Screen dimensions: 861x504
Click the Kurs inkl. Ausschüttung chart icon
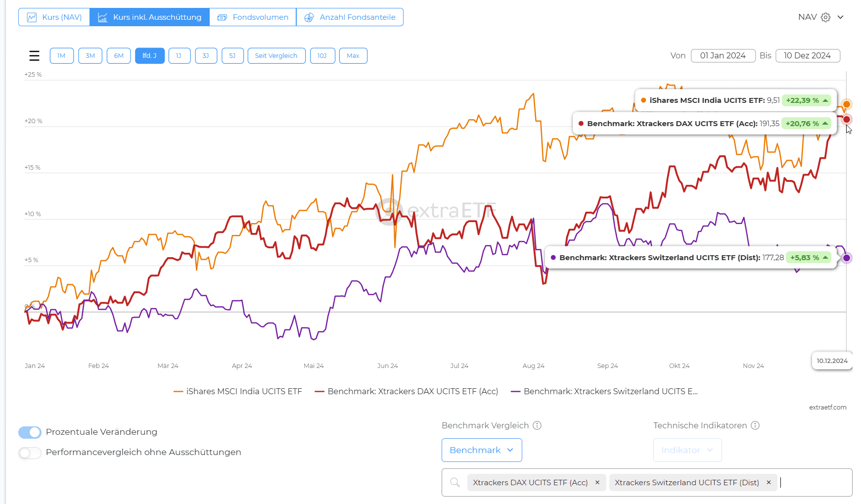click(102, 17)
